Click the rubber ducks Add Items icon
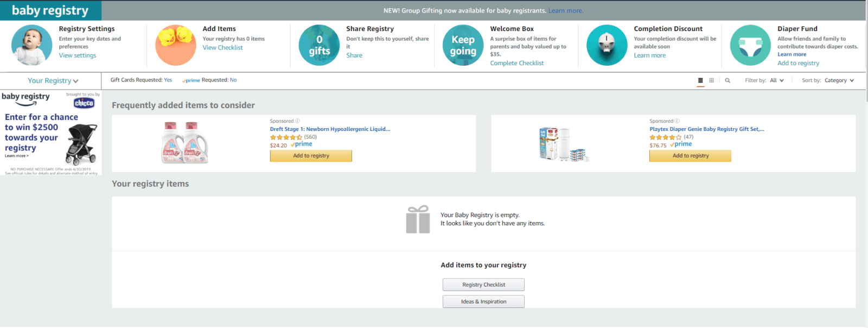868x328 pixels. pyautogui.click(x=176, y=45)
